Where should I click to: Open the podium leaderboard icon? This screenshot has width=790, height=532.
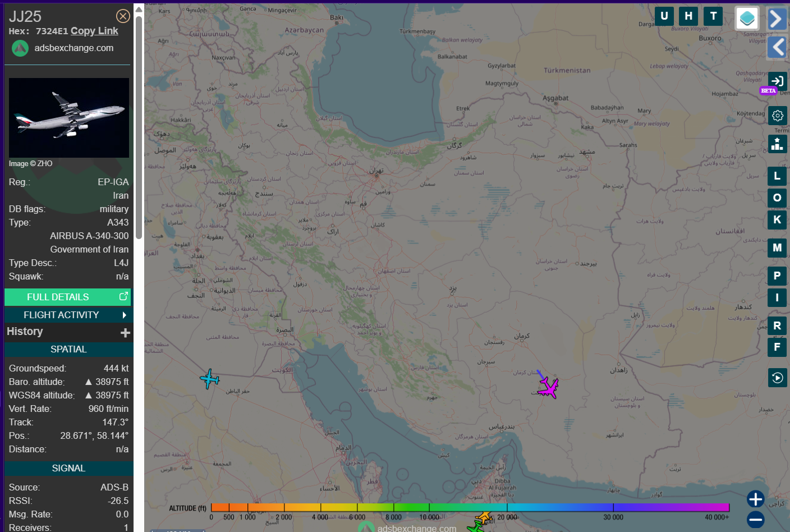click(777, 144)
